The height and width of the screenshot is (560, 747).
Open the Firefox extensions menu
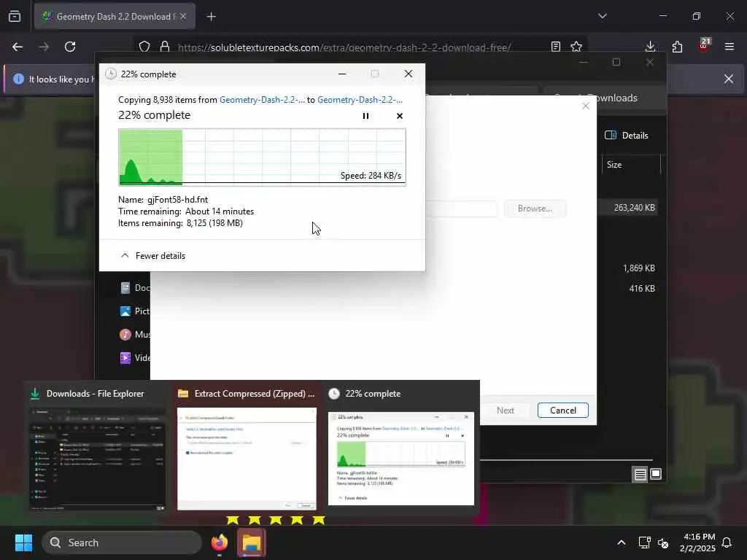(x=677, y=47)
